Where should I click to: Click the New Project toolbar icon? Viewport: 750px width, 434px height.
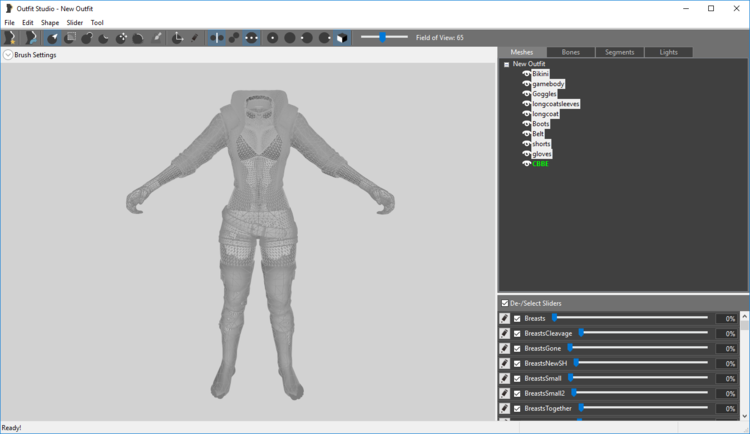(x=10, y=38)
